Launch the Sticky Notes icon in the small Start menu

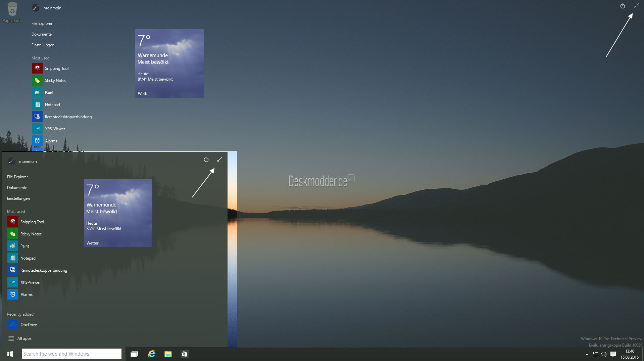[13, 234]
